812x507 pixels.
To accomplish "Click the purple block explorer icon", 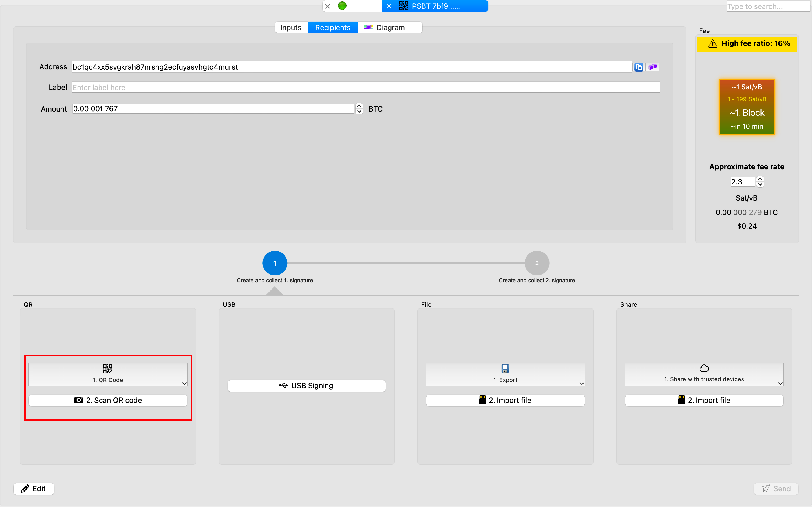I will (653, 67).
